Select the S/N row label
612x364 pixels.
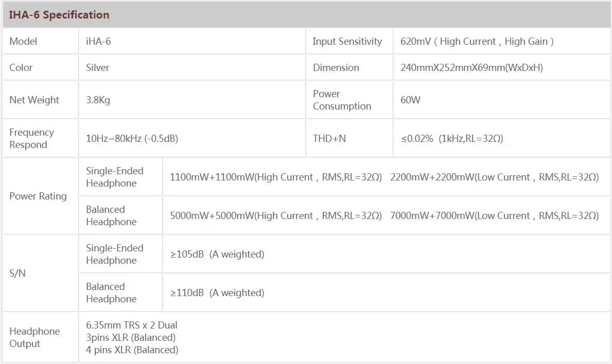coord(18,273)
